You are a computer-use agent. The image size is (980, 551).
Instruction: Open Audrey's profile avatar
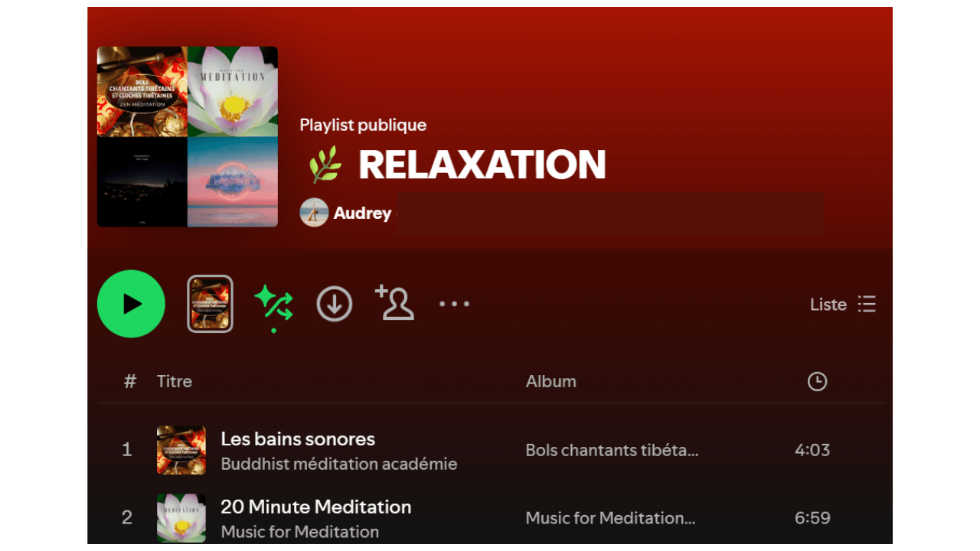coord(314,213)
